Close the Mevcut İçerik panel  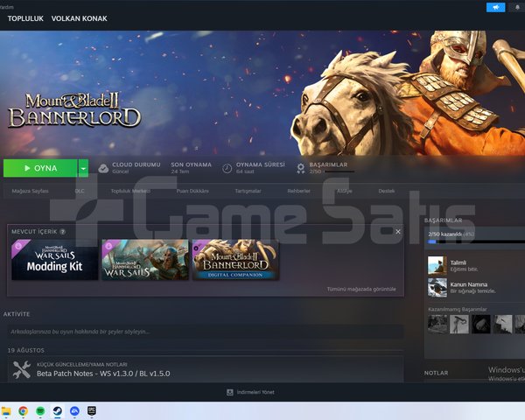click(398, 231)
